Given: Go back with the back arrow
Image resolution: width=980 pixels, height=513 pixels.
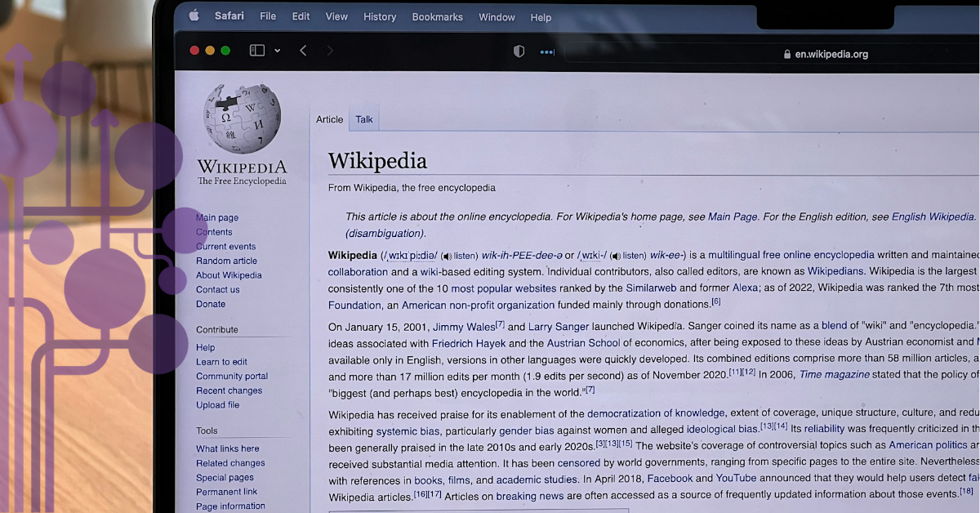Looking at the screenshot, I should click(303, 51).
